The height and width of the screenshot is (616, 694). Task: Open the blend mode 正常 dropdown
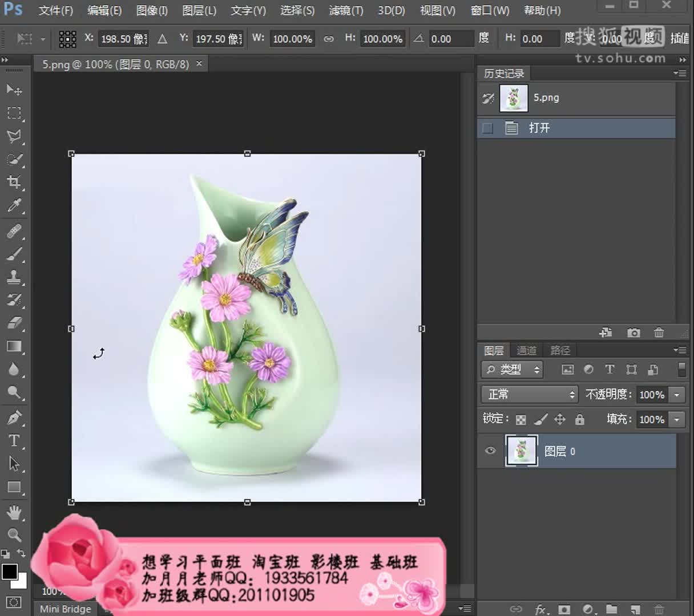click(530, 394)
